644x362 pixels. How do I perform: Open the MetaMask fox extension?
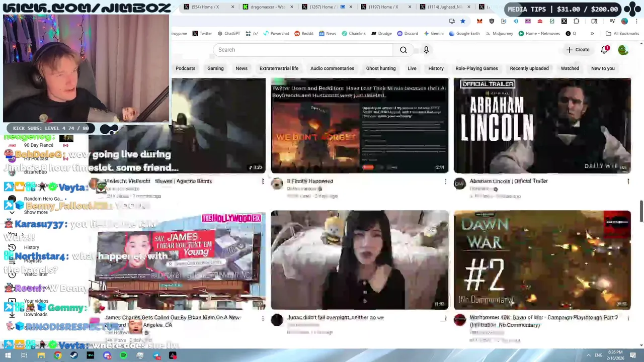(x=479, y=21)
